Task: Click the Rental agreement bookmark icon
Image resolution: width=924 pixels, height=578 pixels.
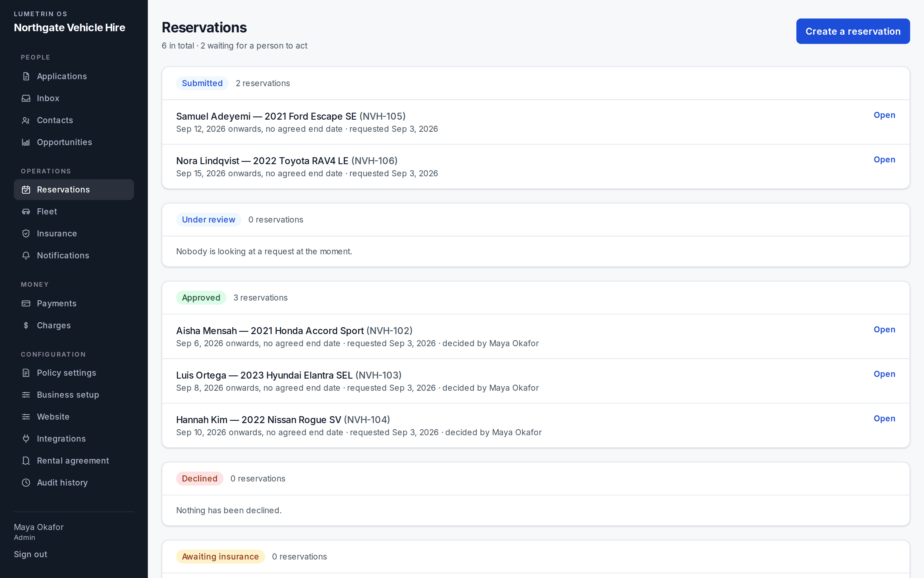Action: [x=26, y=461]
